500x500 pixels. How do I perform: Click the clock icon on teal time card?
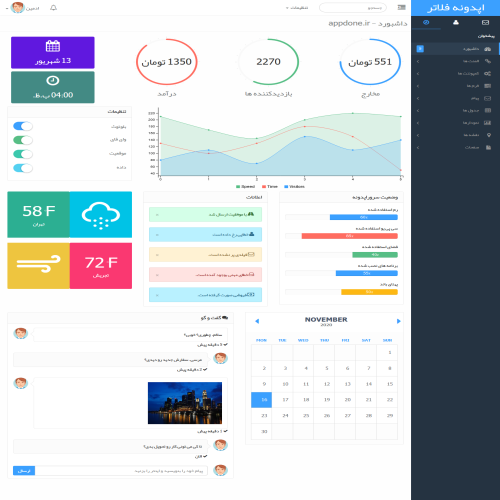pos(53,80)
